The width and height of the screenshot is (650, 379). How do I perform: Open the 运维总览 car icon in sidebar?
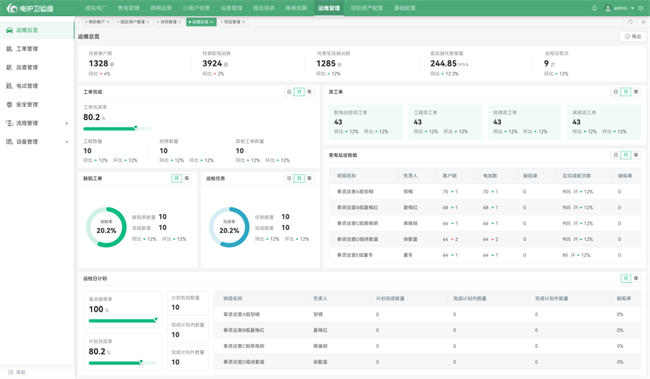click(x=9, y=30)
